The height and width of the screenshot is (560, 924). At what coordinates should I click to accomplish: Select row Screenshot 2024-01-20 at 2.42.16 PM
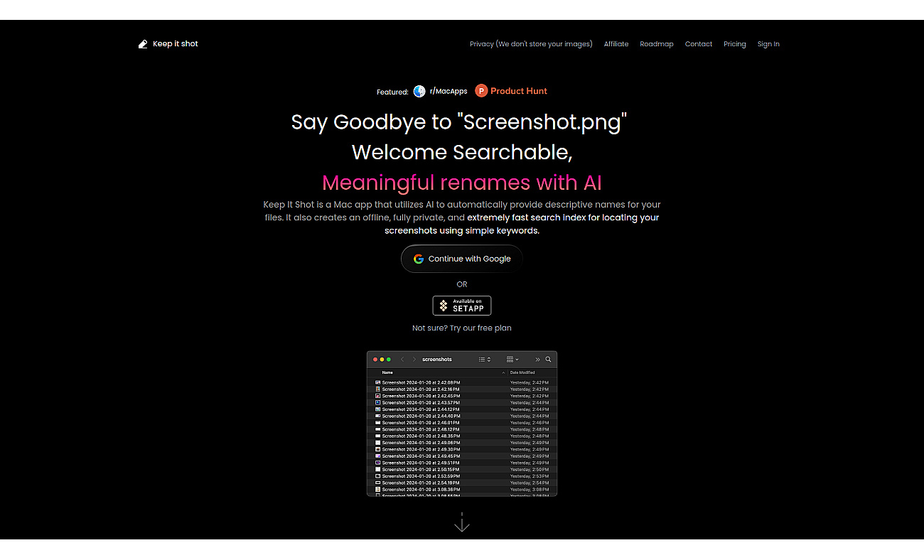[x=462, y=389]
